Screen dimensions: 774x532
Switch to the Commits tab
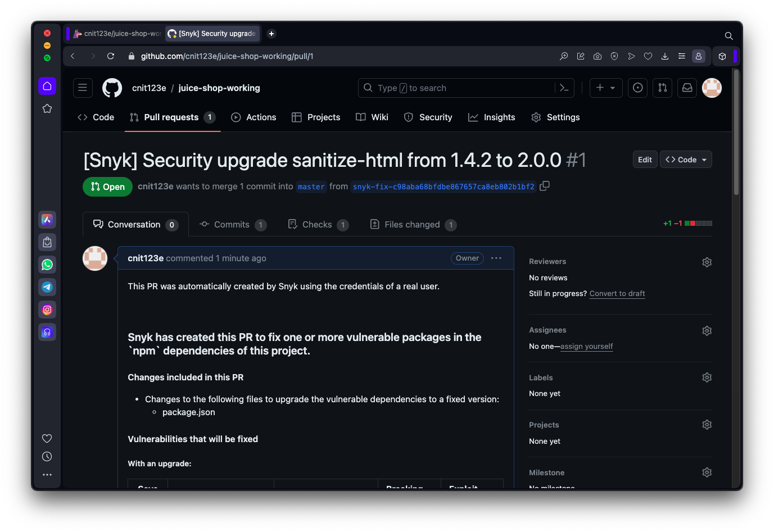(232, 225)
